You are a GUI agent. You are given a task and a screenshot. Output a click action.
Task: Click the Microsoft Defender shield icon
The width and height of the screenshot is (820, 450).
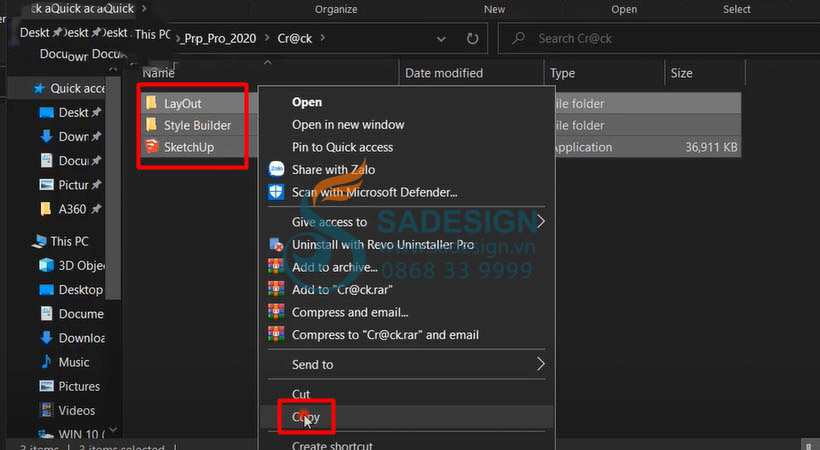(276, 192)
